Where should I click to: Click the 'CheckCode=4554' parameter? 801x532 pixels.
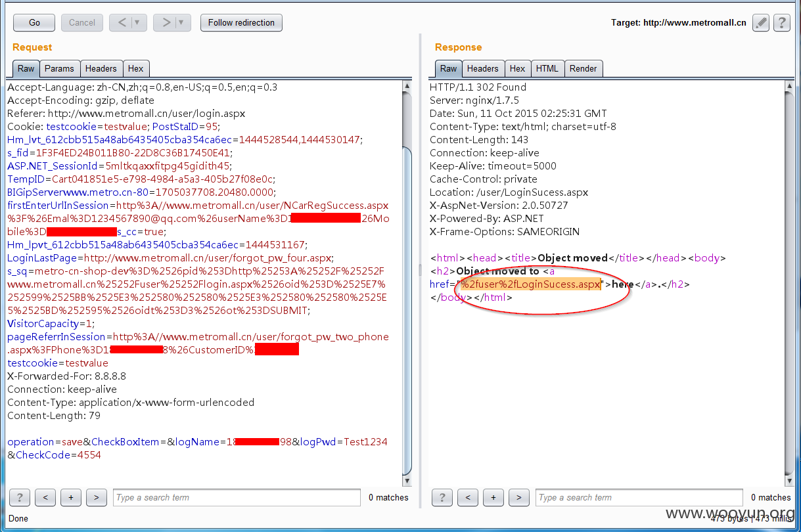[58, 455]
